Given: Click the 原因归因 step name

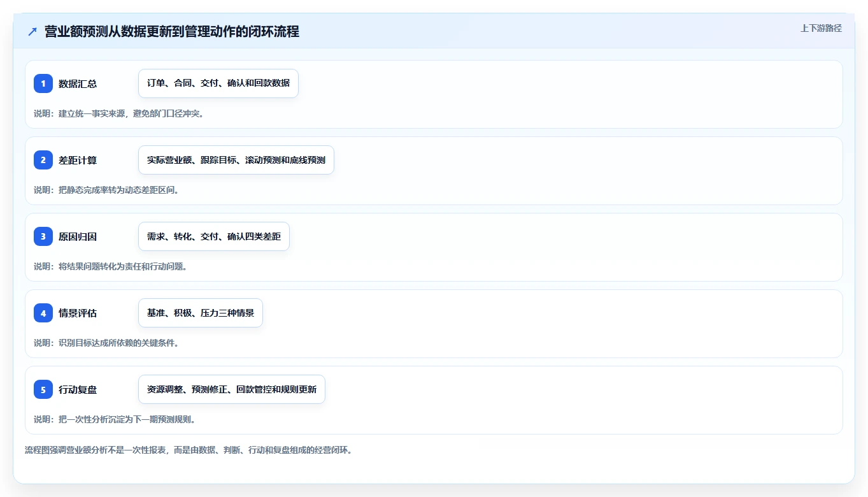Looking at the screenshot, I should 78,236.
